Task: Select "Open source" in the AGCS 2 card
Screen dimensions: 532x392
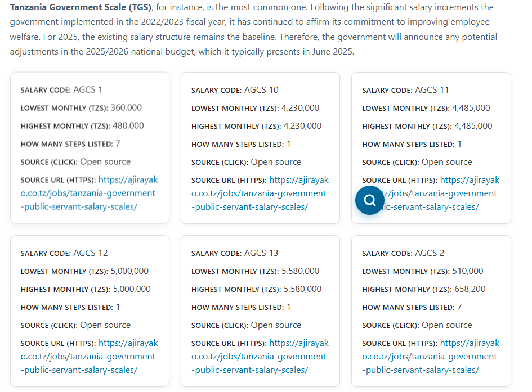Action: coord(447,325)
